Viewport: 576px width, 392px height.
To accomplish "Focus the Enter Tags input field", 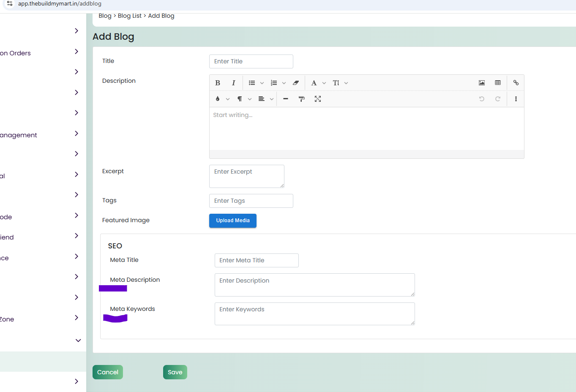I will tap(251, 201).
